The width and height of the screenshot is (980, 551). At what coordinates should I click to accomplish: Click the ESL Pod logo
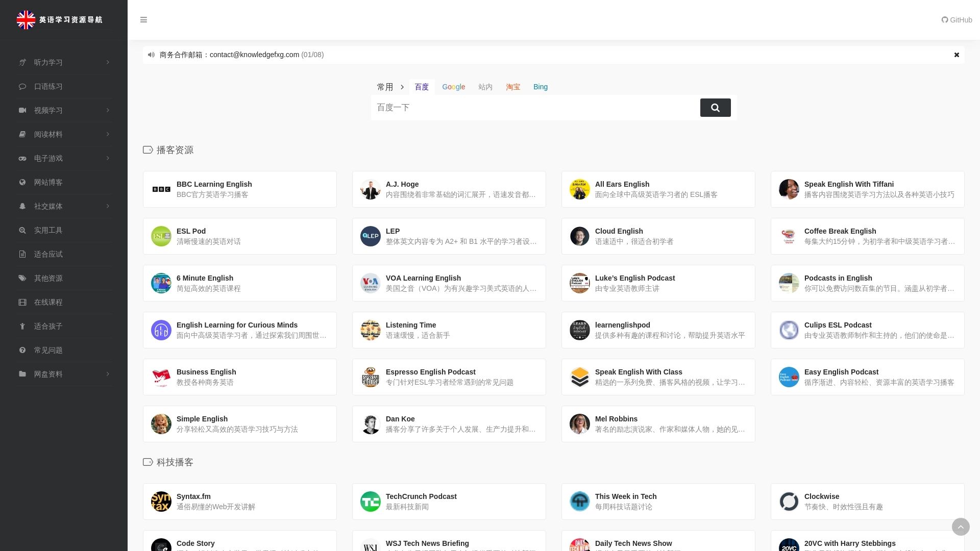tap(161, 236)
